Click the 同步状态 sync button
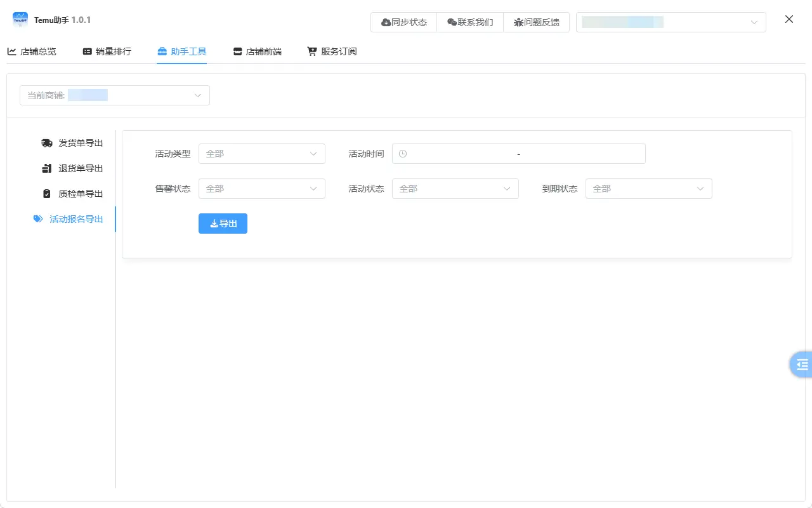This screenshot has width=812, height=508. [x=404, y=22]
